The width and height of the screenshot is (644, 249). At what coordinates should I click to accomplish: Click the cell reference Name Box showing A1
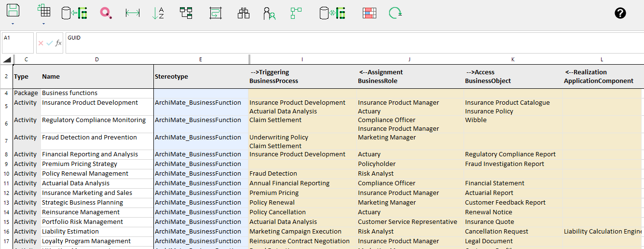18,42
